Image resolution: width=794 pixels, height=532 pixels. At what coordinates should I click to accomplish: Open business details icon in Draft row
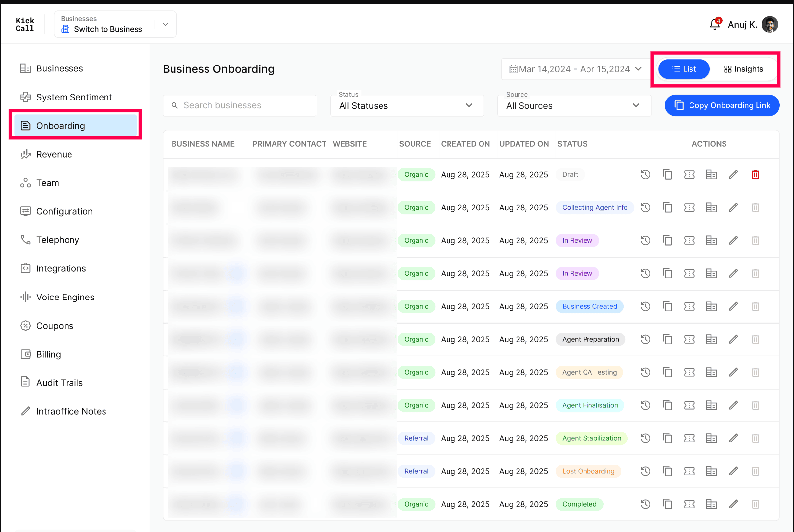tap(711, 174)
